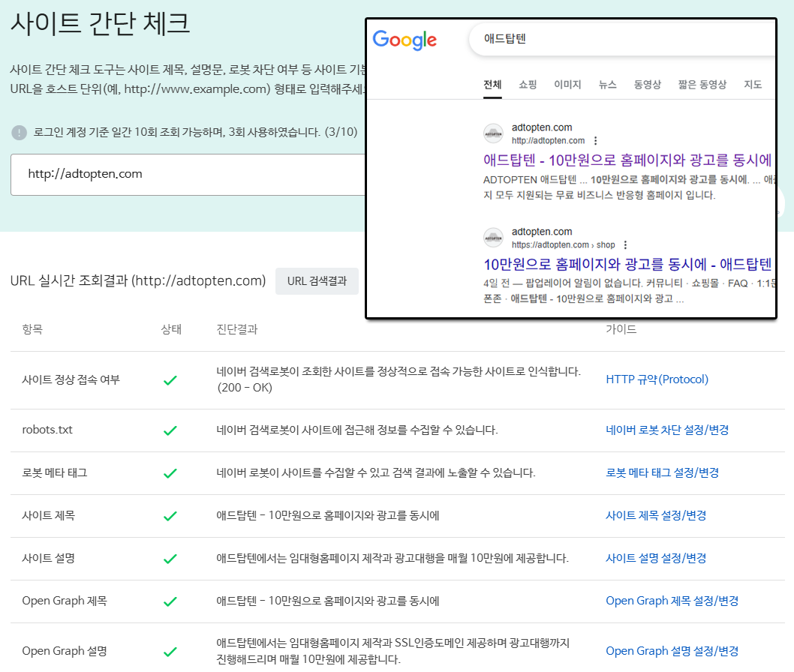The height and width of the screenshot is (672, 794).
Task: Open the 사이트 제목 설정/변경 guide link
Action: tap(656, 516)
